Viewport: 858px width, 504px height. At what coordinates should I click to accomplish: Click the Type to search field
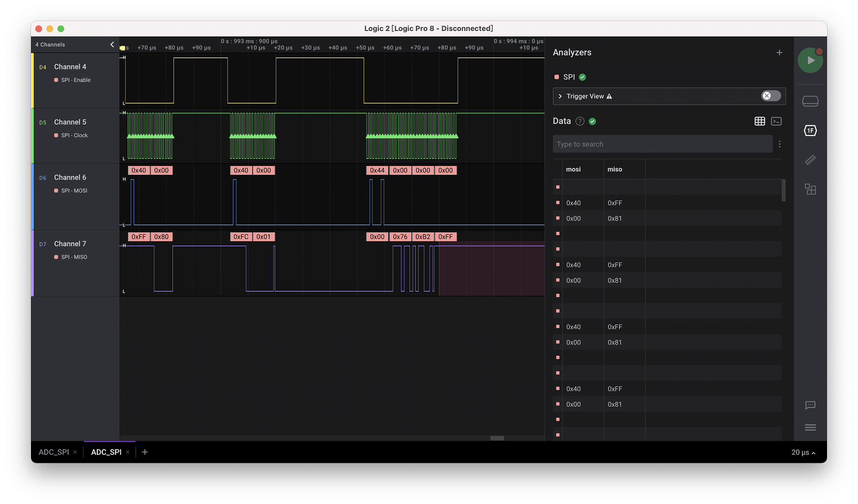pyautogui.click(x=662, y=144)
